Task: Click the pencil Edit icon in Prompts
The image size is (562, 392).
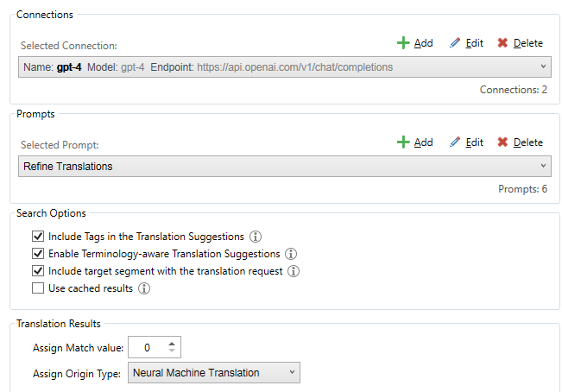Action: pyautogui.click(x=455, y=142)
